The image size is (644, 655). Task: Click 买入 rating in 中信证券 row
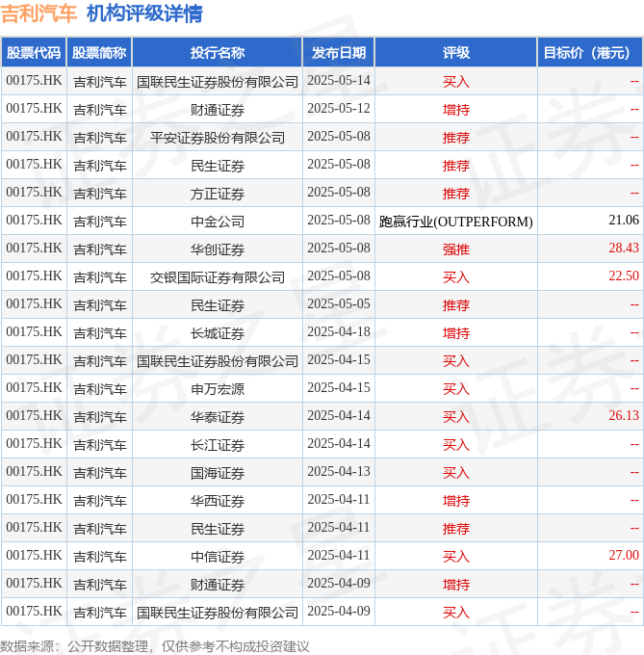455,557
